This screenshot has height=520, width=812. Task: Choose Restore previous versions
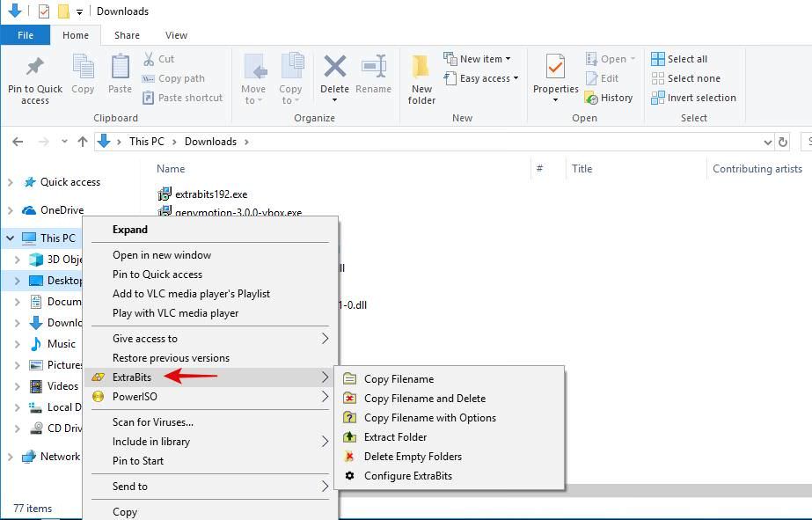click(x=210, y=358)
